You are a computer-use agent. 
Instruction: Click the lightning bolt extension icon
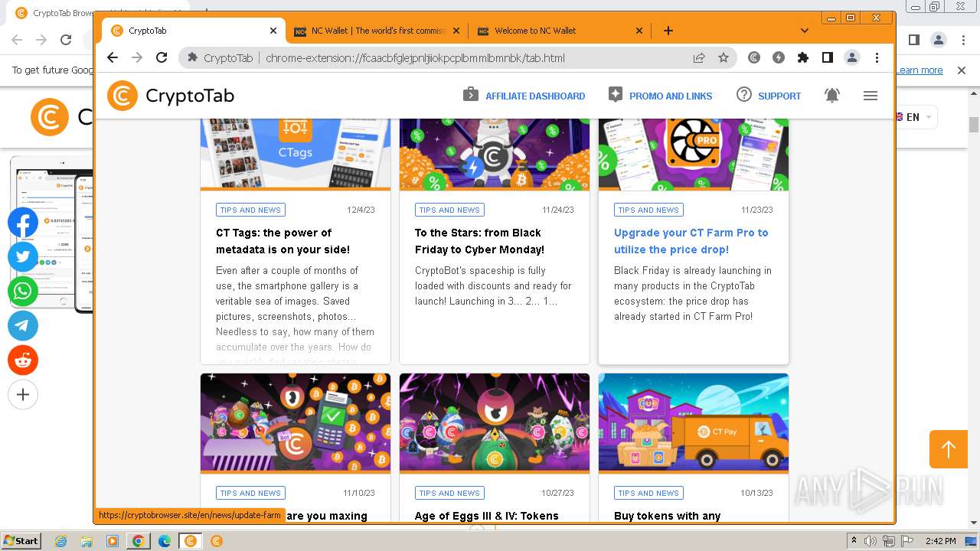point(779,57)
